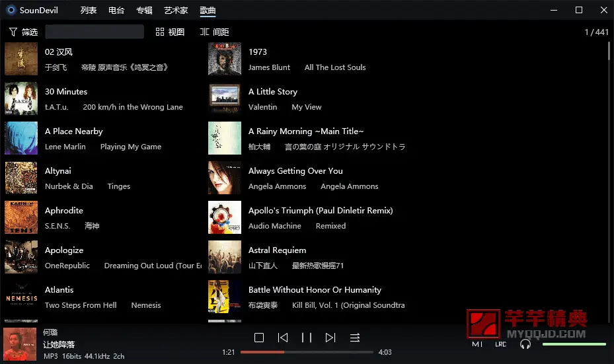Adjust the green volume slider
Viewport: 614px width, 364px height.
[x=574, y=344]
